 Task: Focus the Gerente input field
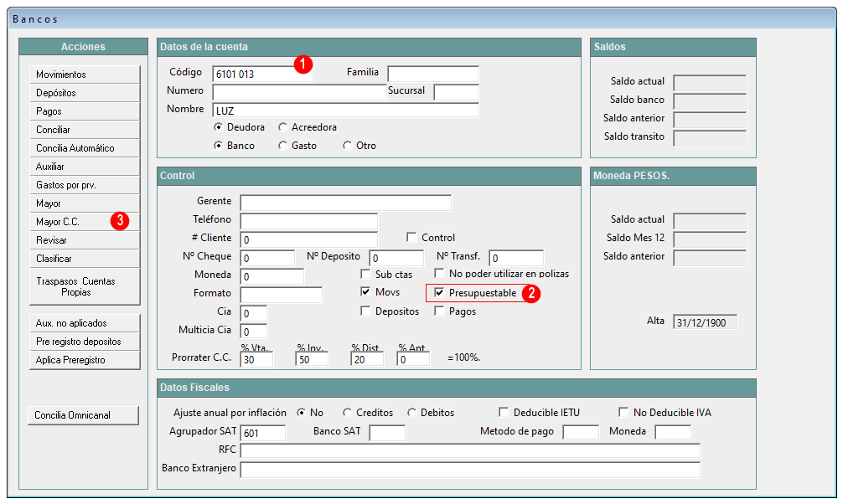[x=346, y=203]
